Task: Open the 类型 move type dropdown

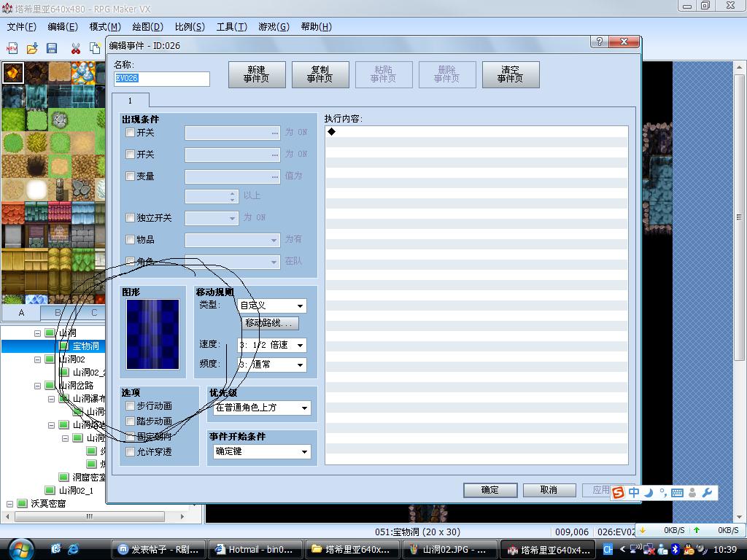Action: point(272,306)
